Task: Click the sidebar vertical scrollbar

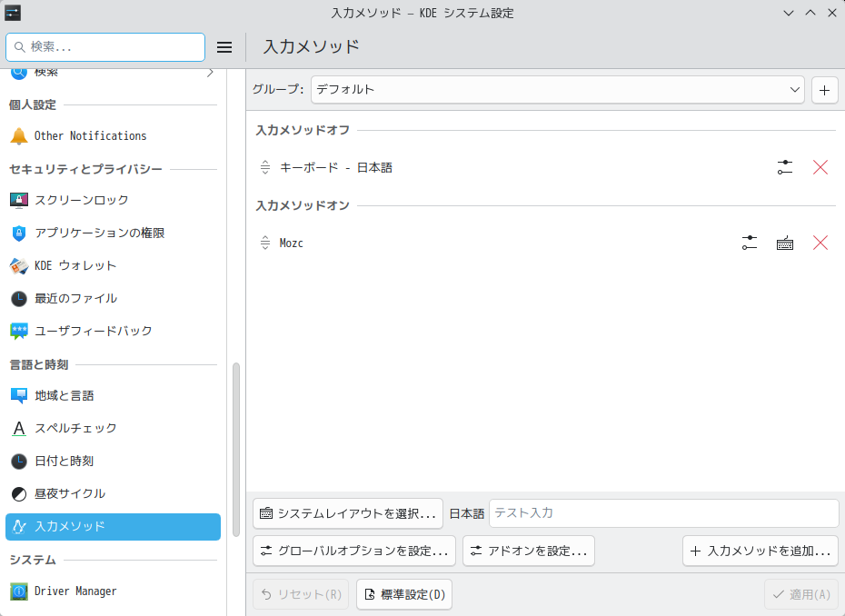Action: point(236,450)
